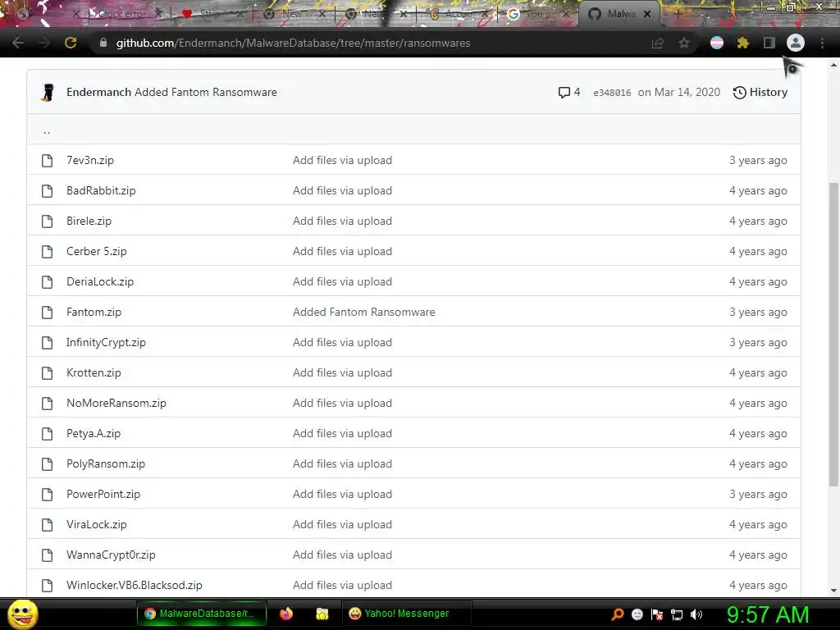Click the file icon beside Petya.A.zip
Screen dimensions: 840x630
tap(47, 434)
